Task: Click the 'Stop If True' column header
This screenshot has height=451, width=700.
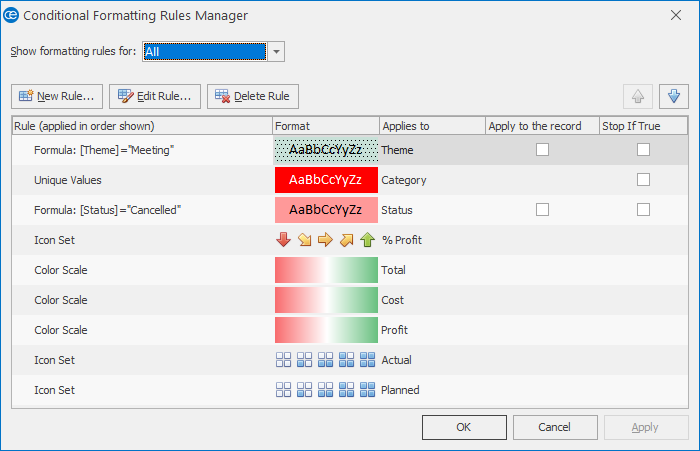Action: [x=643, y=126]
